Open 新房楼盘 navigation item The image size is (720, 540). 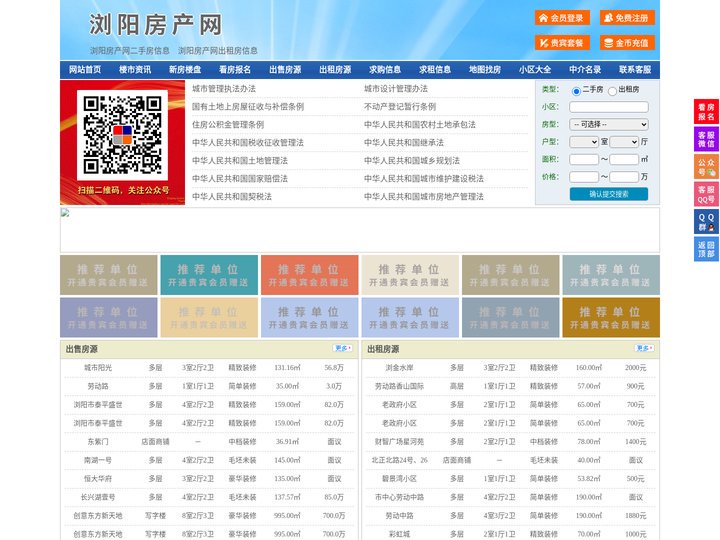tap(185, 70)
